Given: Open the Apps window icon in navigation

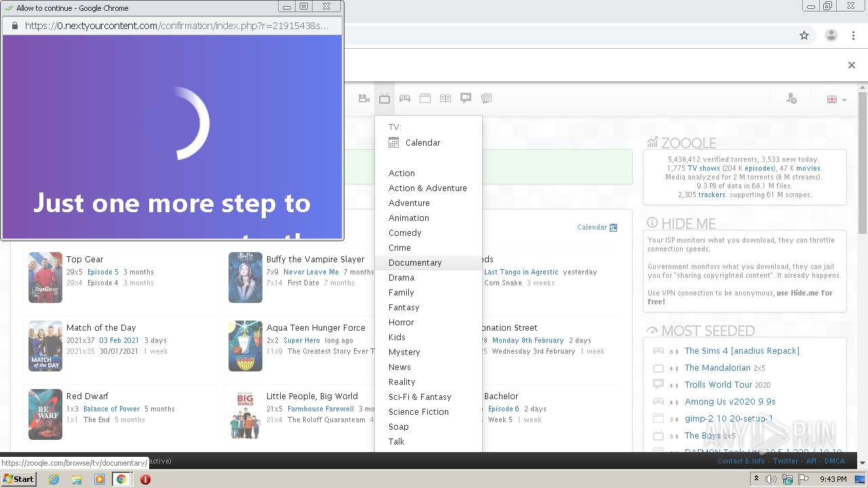Looking at the screenshot, I should click(x=425, y=98).
